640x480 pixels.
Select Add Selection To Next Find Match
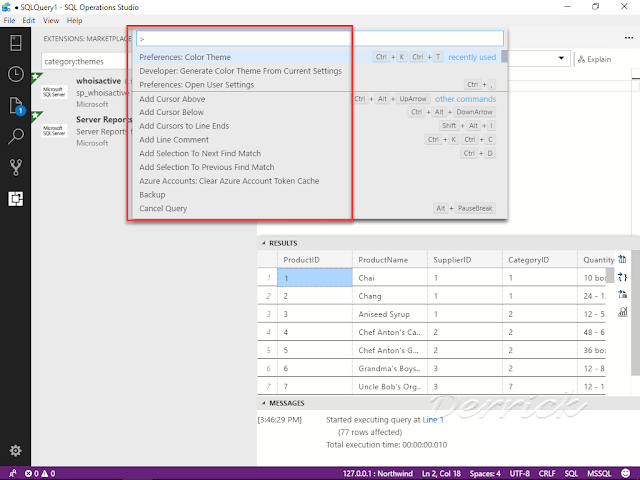click(317, 153)
